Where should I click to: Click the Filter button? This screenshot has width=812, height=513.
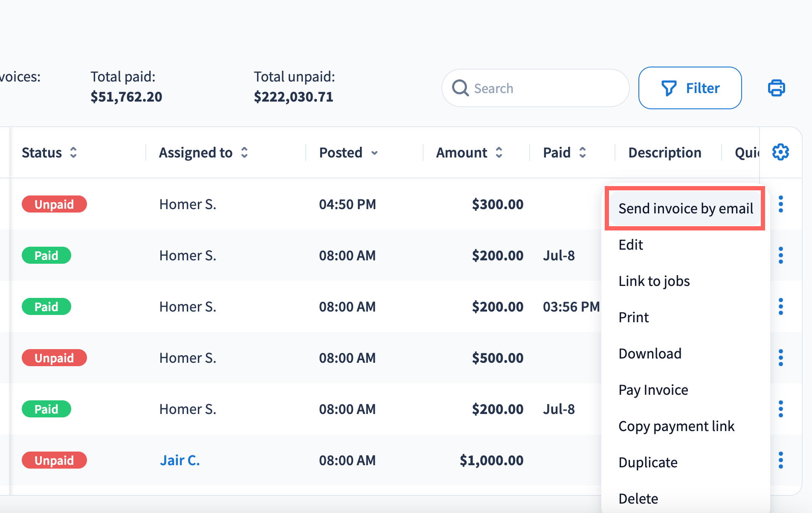(690, 88)
